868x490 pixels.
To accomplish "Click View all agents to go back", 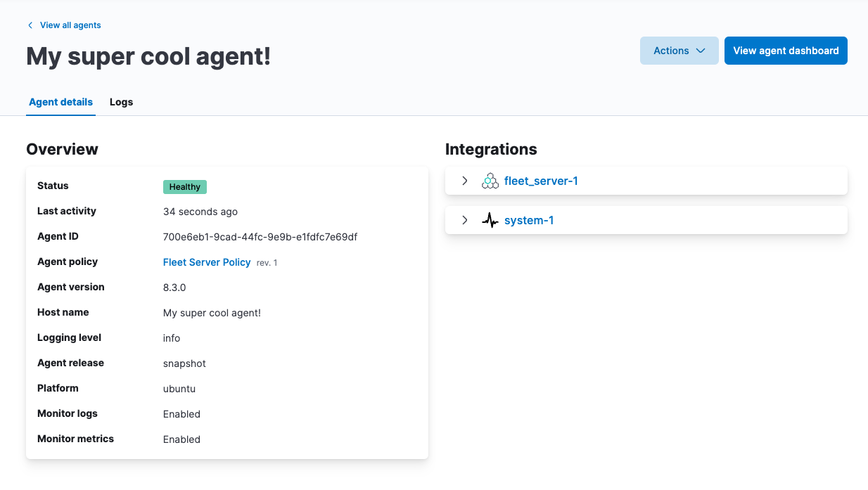I will pyautogui.click(x=70, y=25).
